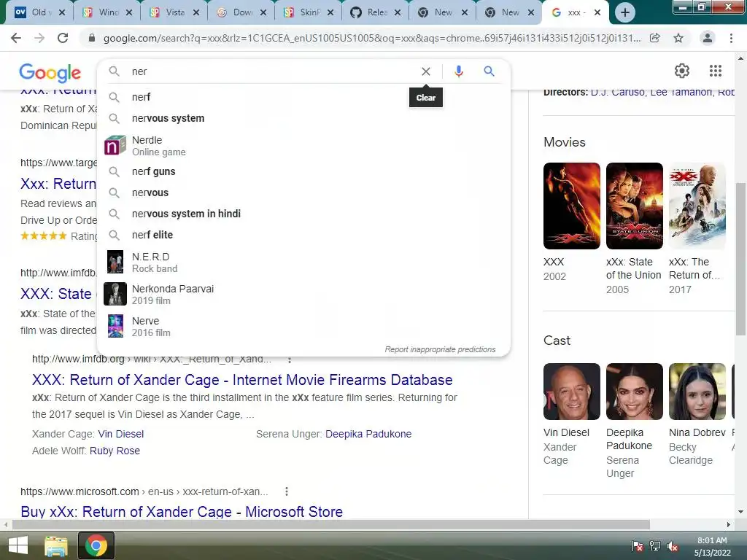Open Buy xXx Microsoft Store result
This screenshot has height=560, width=747.
182,511
